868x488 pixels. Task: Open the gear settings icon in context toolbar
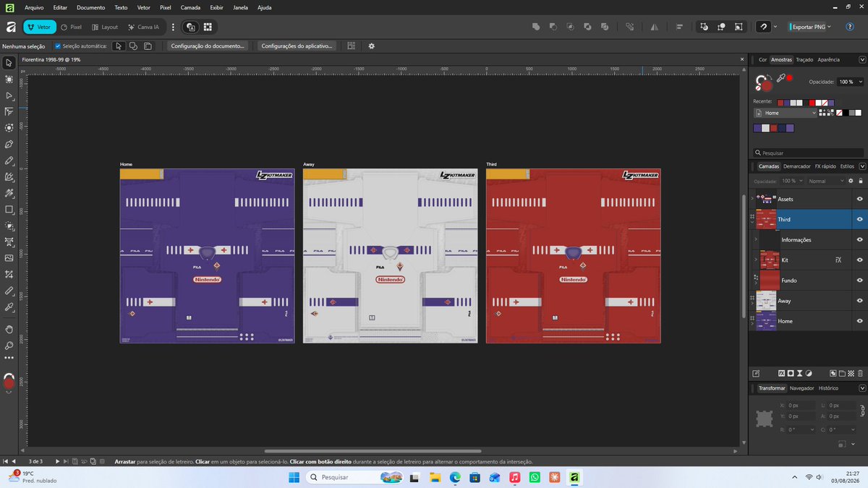tap(372, 46)
